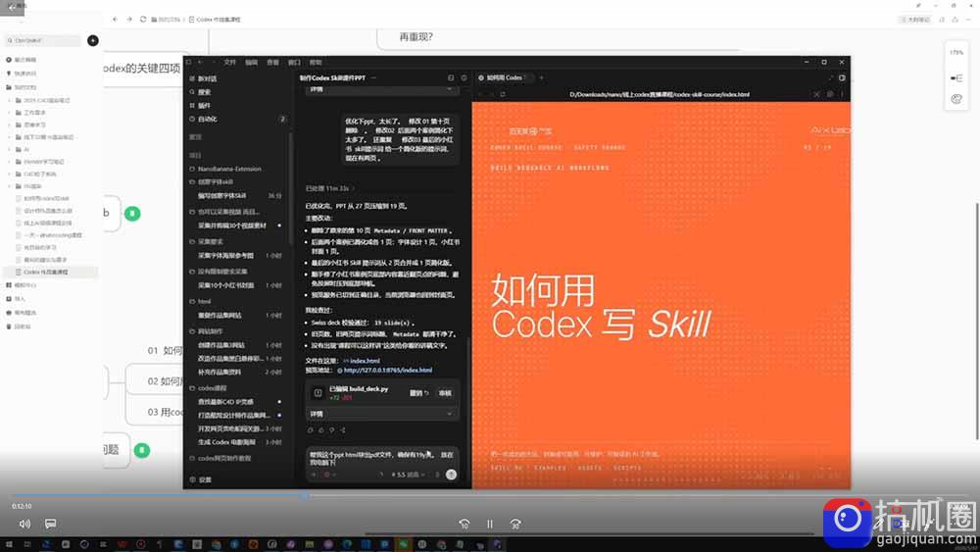The height and width of the screenshot is (552, 980).
Task: Open the preview browser more-options icon
Action: [x=842, y=94]
